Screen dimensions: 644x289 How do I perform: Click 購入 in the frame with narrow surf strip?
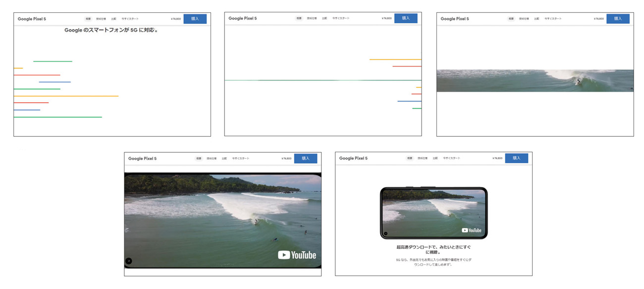[618, 19]
